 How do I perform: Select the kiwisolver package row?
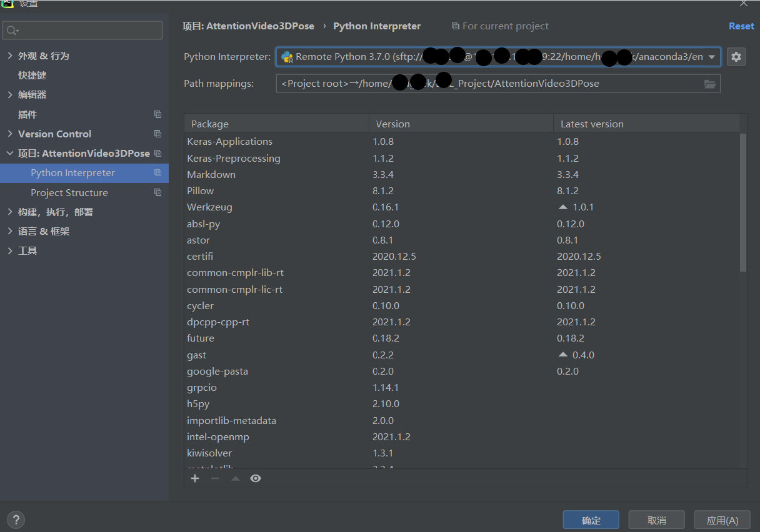(x=462, y=453)
